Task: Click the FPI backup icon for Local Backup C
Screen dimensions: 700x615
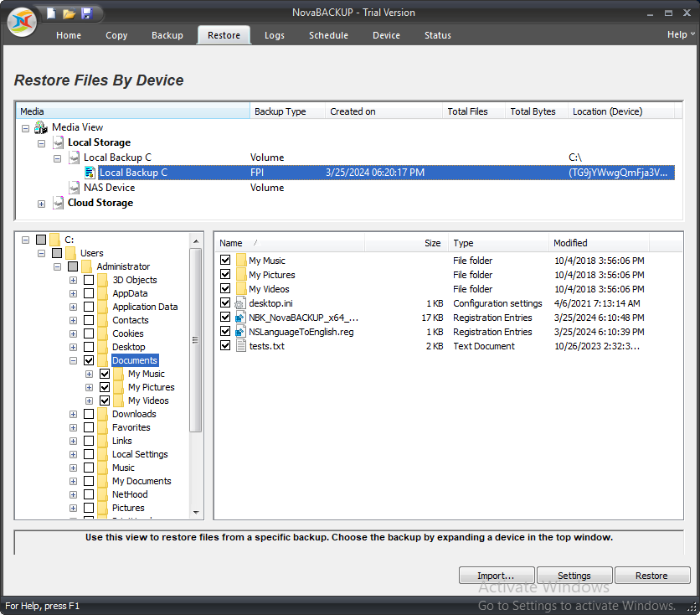Action: tap(90, 173)
